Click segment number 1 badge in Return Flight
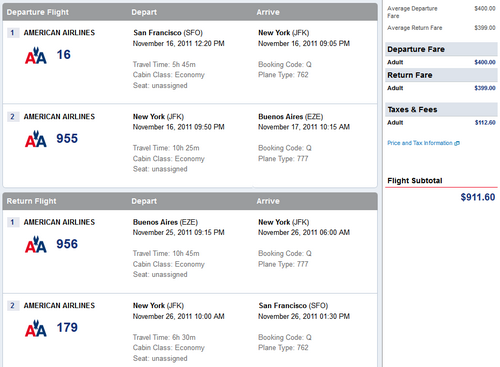Viewport: 500px width, 367px height. click(13, 222)
